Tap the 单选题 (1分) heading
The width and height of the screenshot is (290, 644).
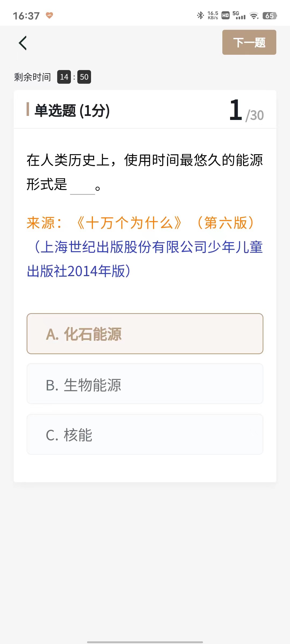pyautogui.click(x=72, y=110)
